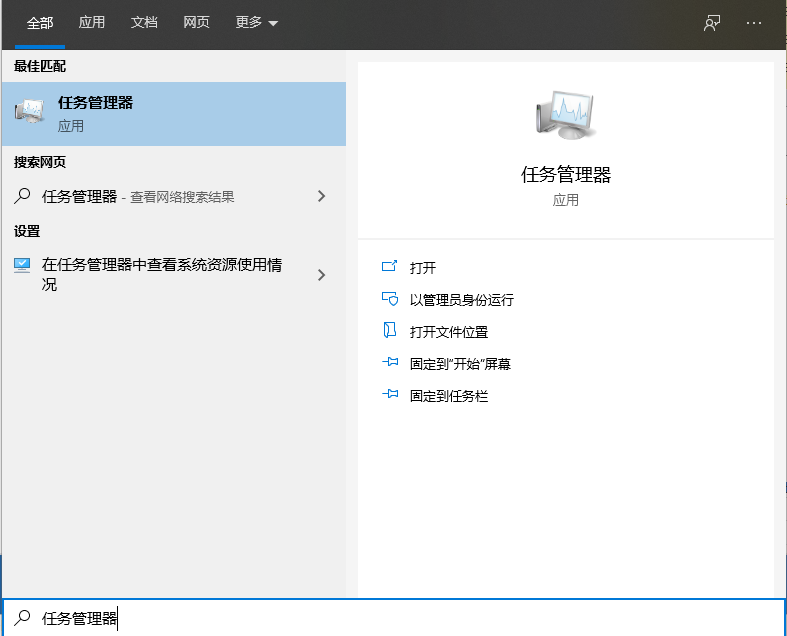Click the search magnifier icon in search box
The width and height of the screenshot is (787, 636).
pos(22,618)
